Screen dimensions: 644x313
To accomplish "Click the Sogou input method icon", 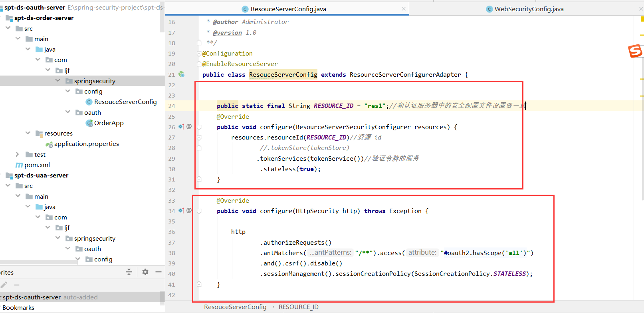I will pos(635,51).
